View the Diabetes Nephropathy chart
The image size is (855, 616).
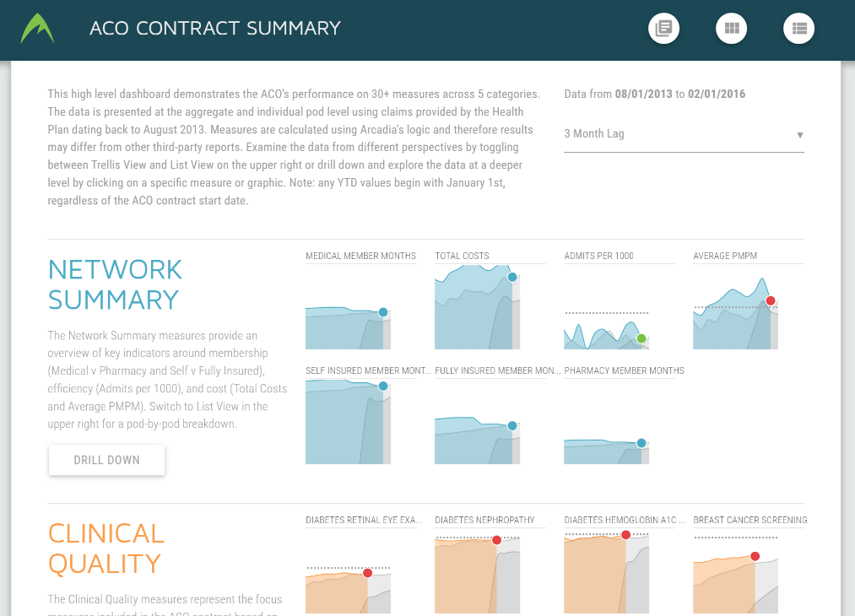coord(477,574)
